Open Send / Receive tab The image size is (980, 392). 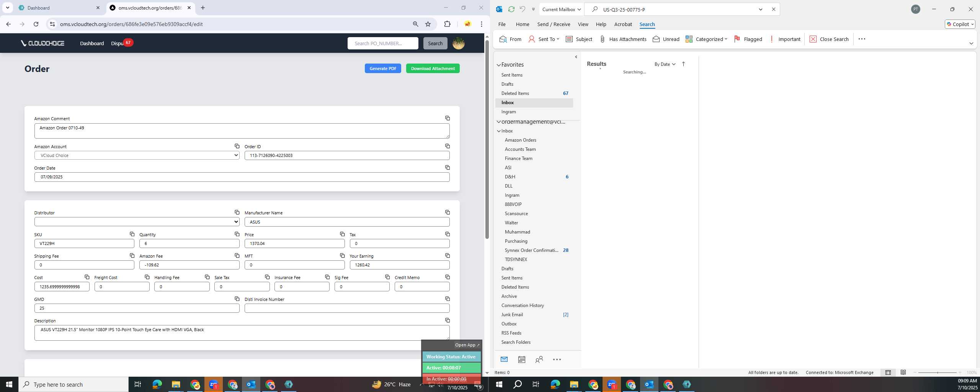(x=554, y=24)
